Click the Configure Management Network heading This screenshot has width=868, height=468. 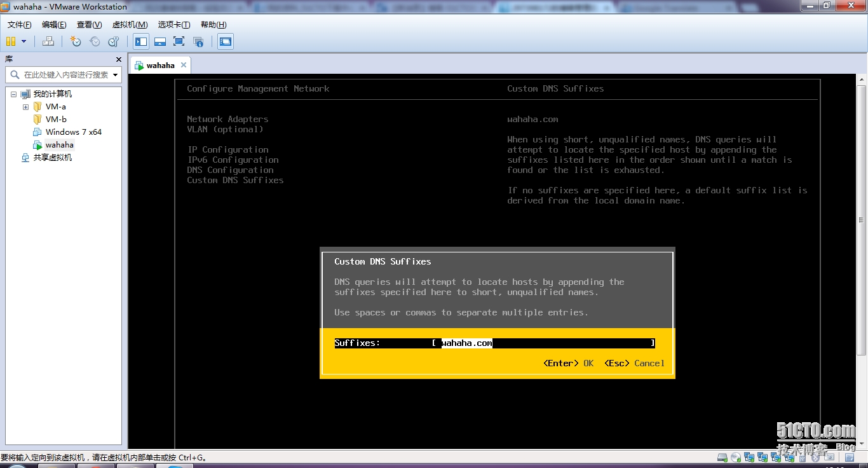click(258, 88)
